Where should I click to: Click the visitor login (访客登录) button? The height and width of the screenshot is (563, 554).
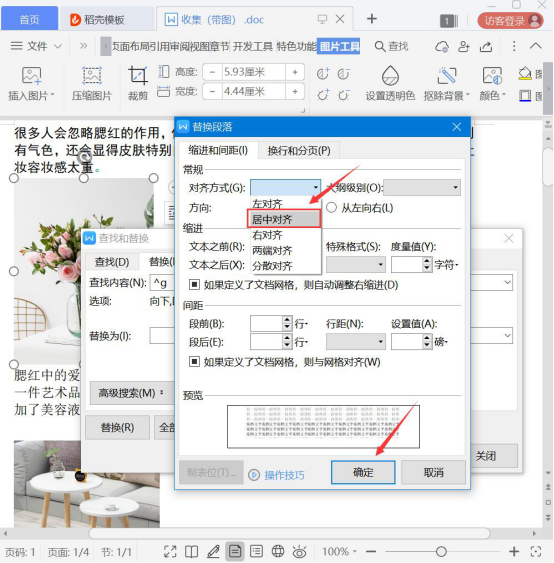pyautogui.click(x=510, y=20)
